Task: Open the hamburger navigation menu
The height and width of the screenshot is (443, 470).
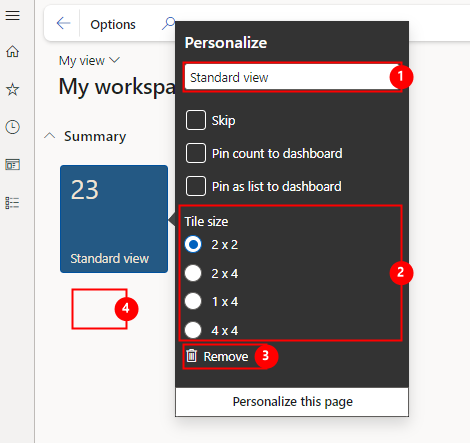Action: [x=12, y=15]
